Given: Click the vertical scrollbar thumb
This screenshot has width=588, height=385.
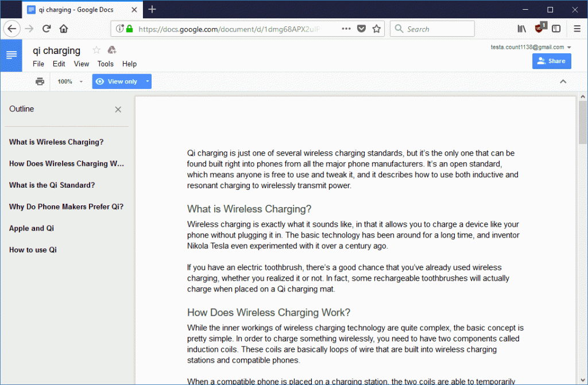Looking at the screenshot, I should coord(582,122).
